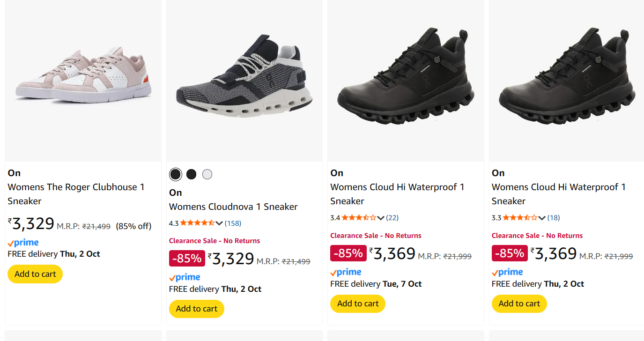
Task: Click the Prime logo under Cloudnova
Action: 185,277
